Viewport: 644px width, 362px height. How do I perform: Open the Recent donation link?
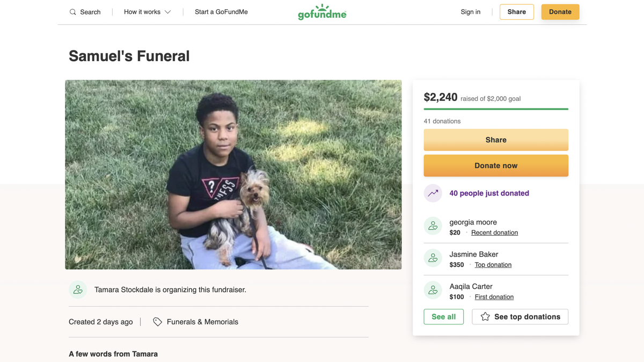pos(494,233)
